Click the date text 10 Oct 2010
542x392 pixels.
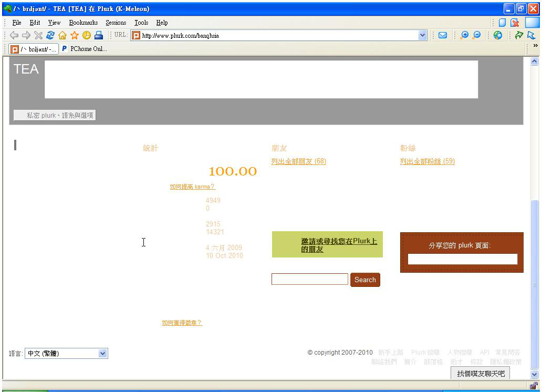224,255
